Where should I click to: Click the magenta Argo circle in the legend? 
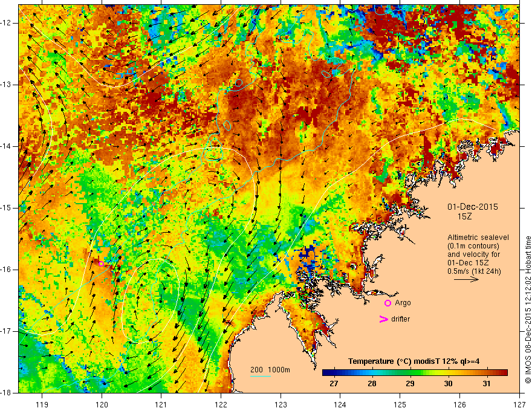(388, 303)
